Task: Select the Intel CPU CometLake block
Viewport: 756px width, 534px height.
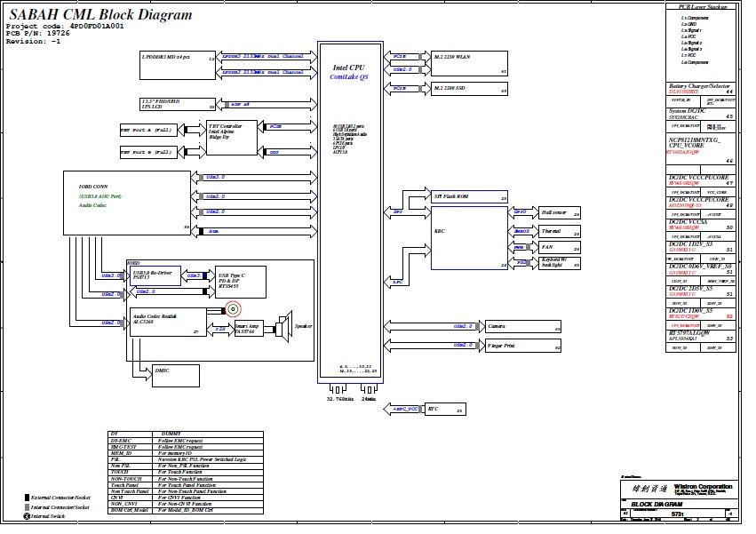Action: [347, 213]
